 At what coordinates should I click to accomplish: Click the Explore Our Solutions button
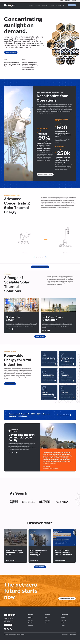11,53
